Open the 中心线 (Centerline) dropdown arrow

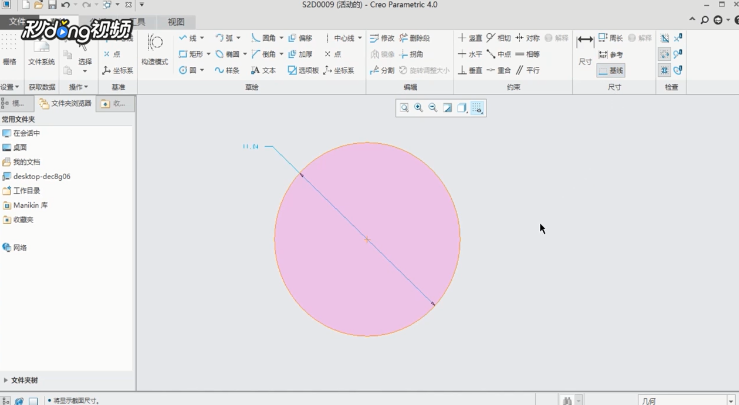(360, 38)
